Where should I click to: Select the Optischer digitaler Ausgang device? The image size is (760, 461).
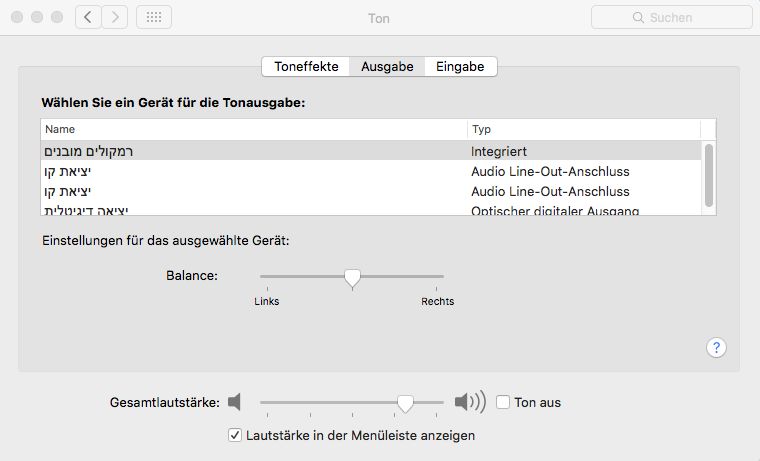[370, 210]
